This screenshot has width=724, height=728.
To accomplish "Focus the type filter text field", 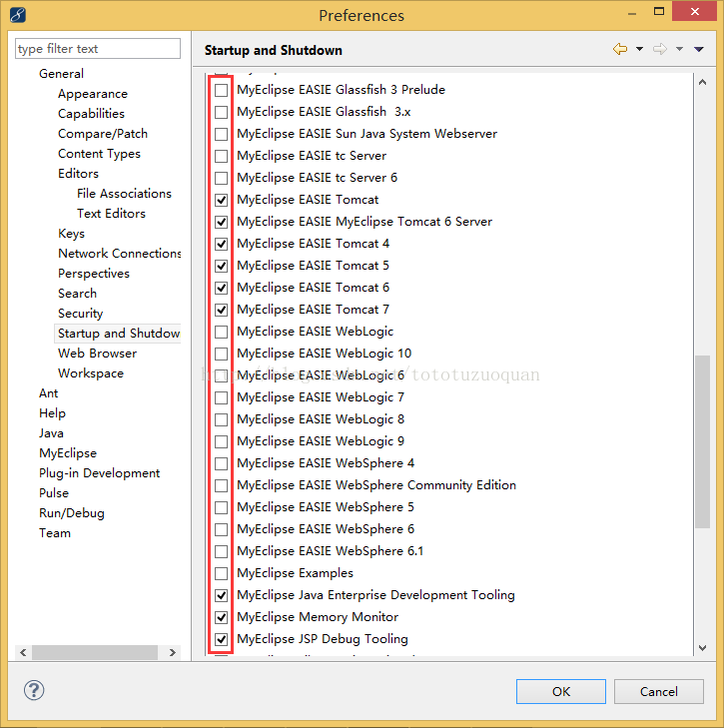I will [98, 49].
